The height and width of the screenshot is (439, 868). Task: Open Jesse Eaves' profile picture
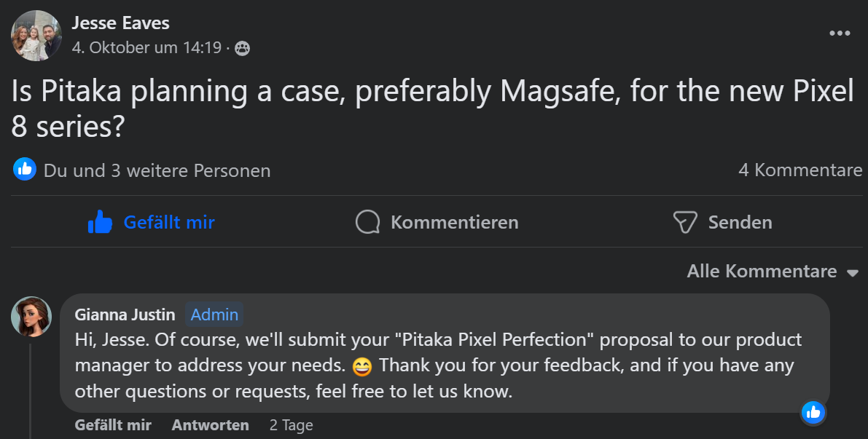tap(36, 36)
